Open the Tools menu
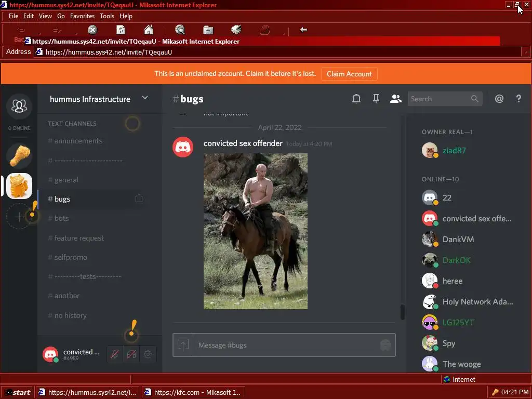This screenshot has height=399, width=532. [107, 16]
